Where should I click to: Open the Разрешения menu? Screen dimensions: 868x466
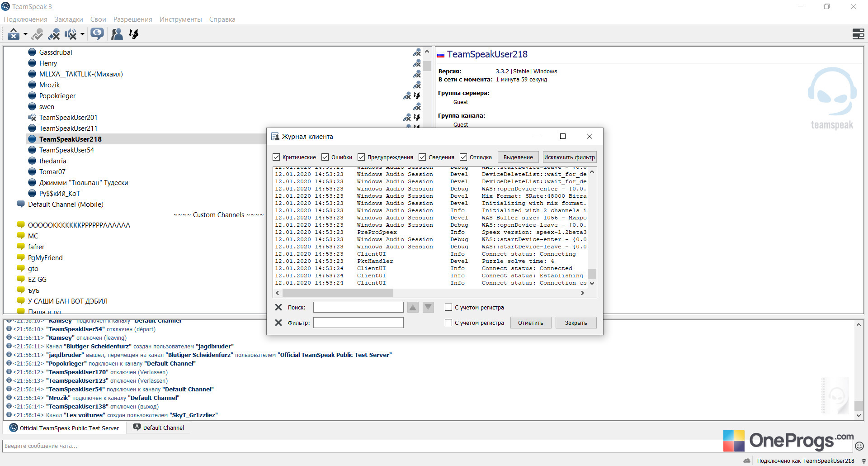pos(133,19)
